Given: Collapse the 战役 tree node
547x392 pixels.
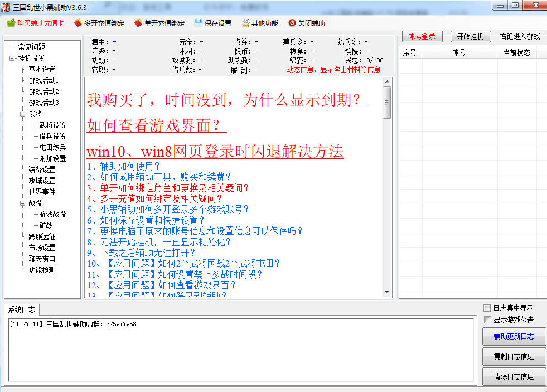Looking at the screenshot, I should point(23,203).
